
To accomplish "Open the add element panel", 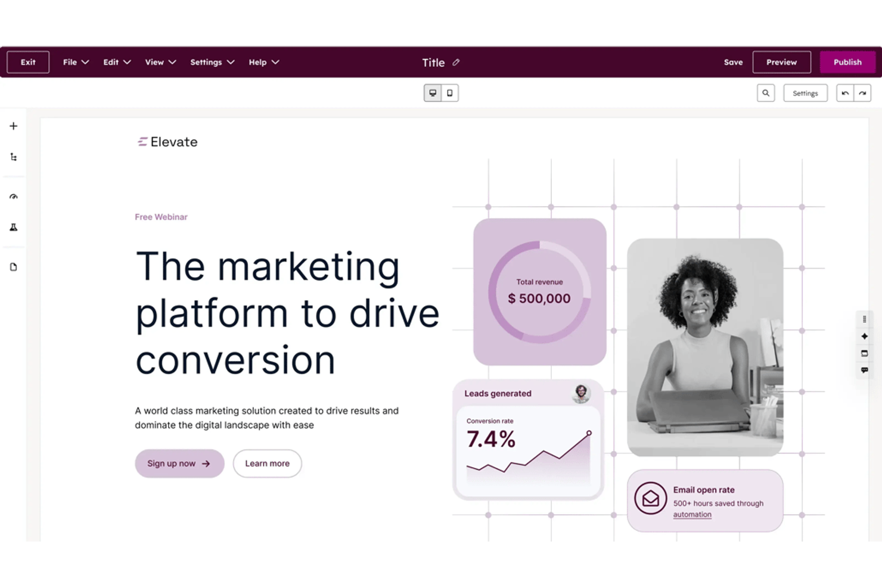I will pos(13,126).
